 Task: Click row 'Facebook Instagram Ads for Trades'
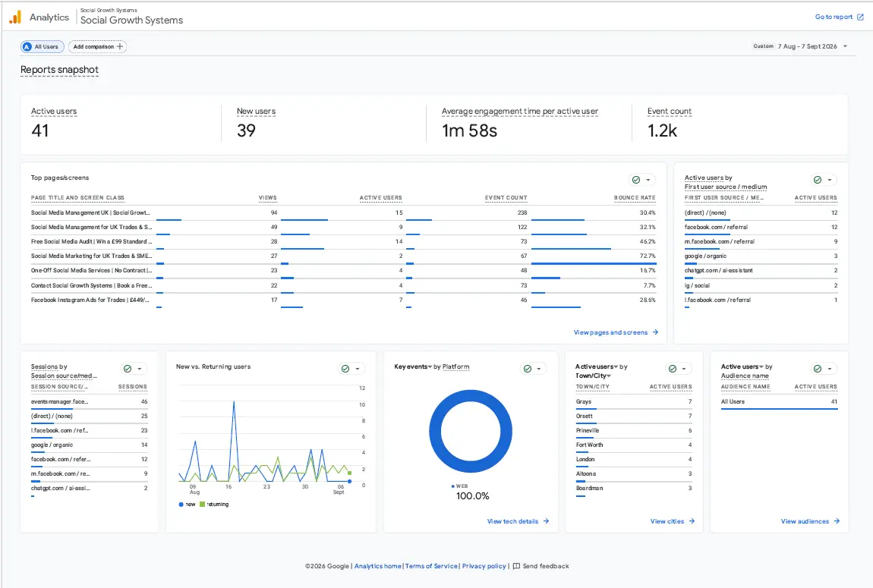[x=344, y=300]
